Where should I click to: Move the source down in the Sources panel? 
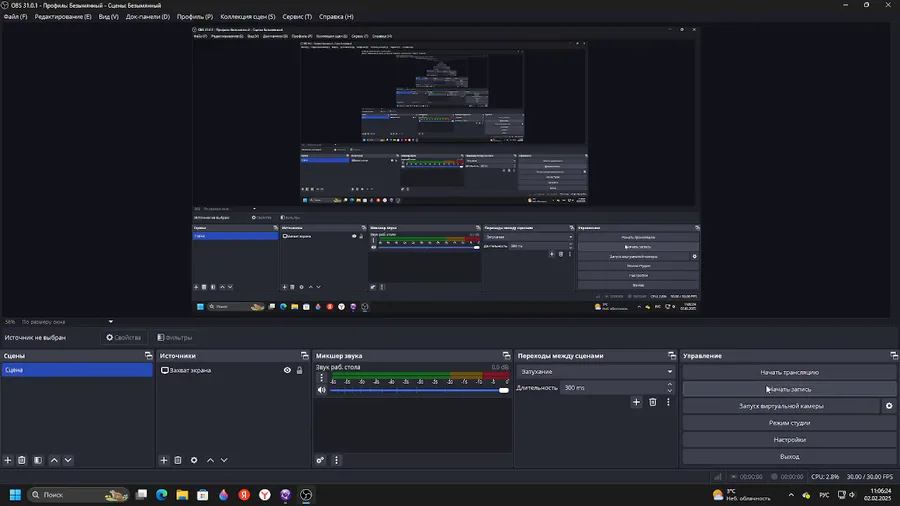[x=224, y=460]
